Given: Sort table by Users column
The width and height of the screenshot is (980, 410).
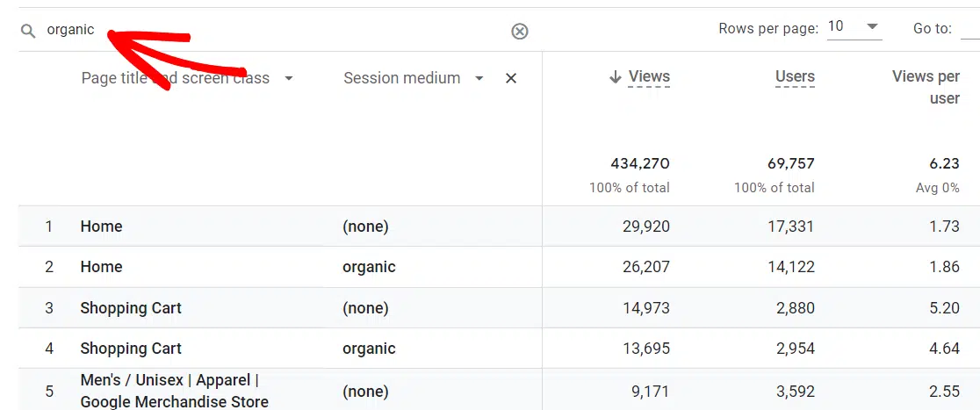Looking at the screenshot, I should 795,77.
